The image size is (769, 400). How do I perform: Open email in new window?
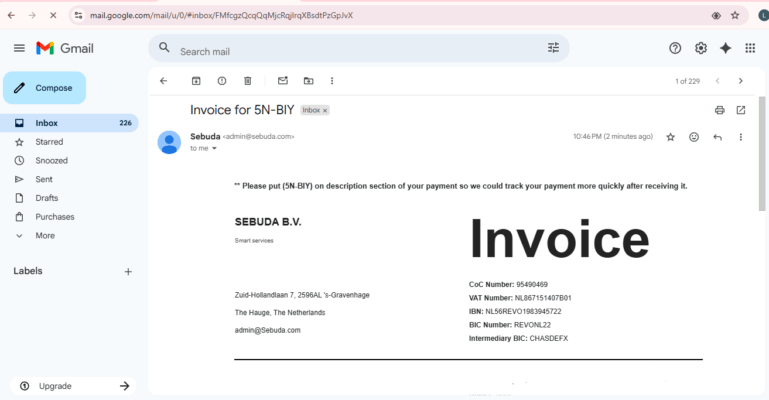pos(741,110)
